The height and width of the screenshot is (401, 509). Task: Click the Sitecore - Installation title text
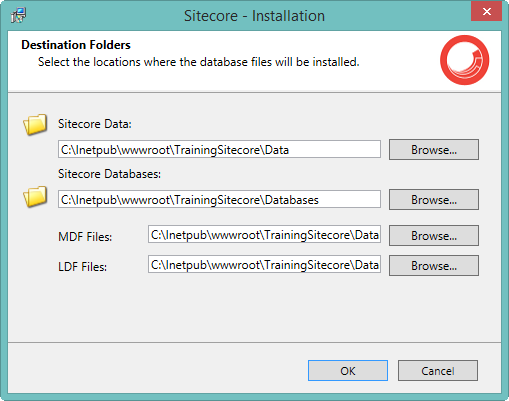pyautogui.click(x=254, y=16)
